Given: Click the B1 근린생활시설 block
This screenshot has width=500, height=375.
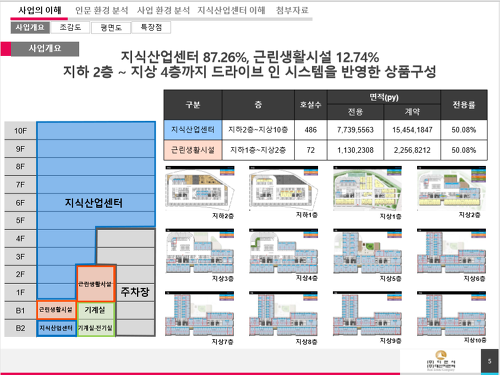Looking at the screenshot, I should point(56,310).
